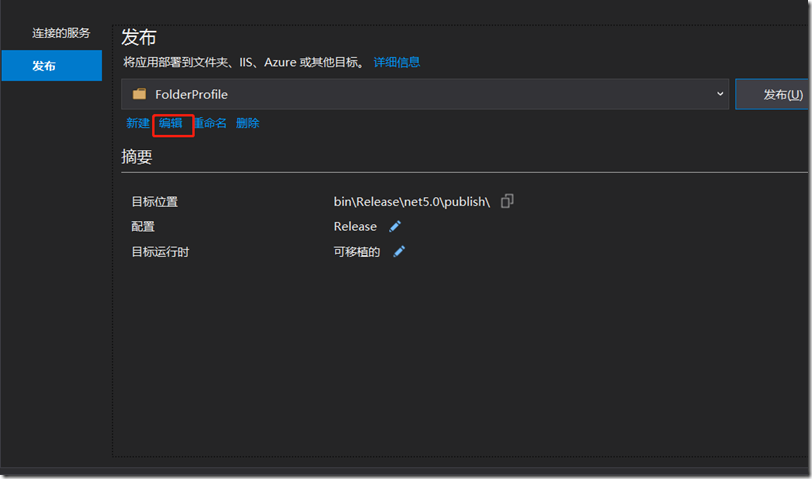Click the 删除 profile link
This screenshot has width=812, height=479.
click(248, 123)
